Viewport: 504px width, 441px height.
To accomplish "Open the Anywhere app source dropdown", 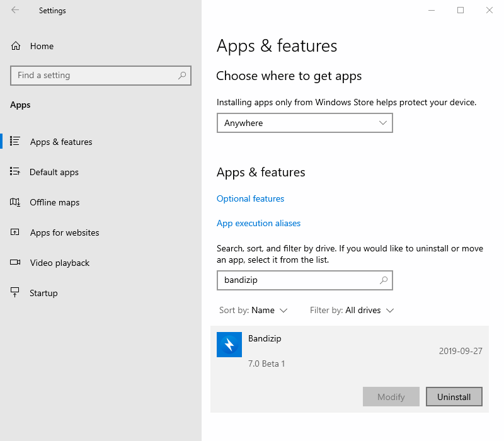I will (x=304, y=123).
